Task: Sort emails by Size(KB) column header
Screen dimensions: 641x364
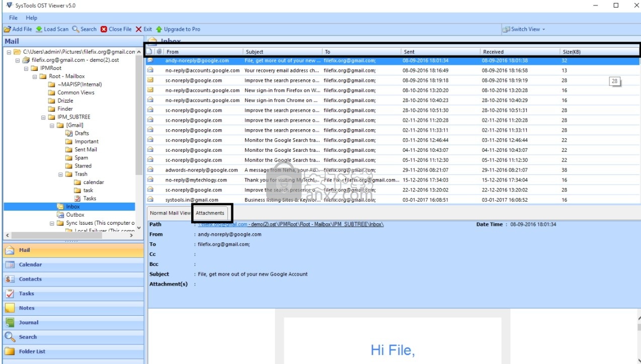Action: (599, 51)
